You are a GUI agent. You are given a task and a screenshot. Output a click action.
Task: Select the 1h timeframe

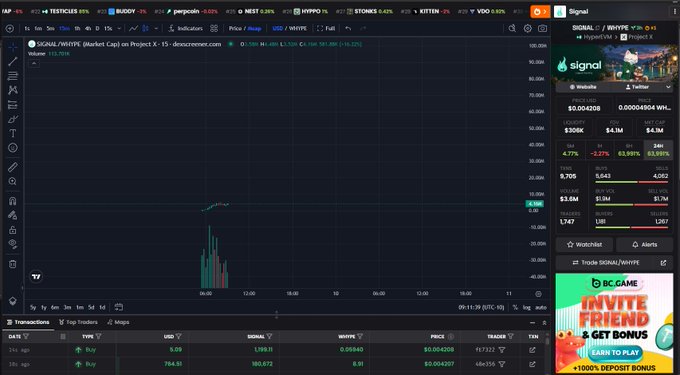(77, 29)
